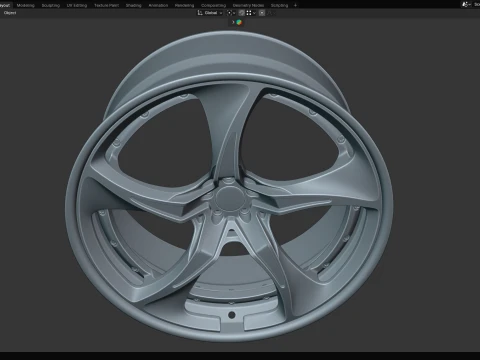Viewport: 480px width, 360px height.
Task: Open the Global transform orientation dropdown
Action: (210, 13)
